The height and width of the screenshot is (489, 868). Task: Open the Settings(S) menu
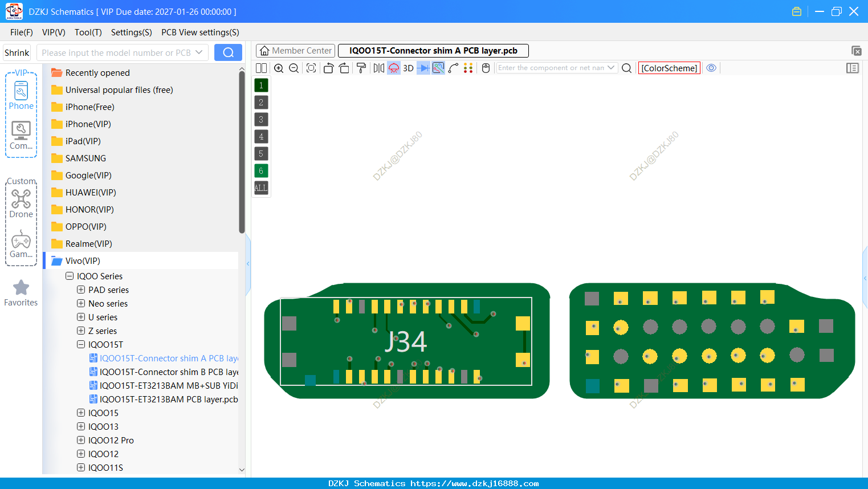pyautogui.click(x=132, y=32)
